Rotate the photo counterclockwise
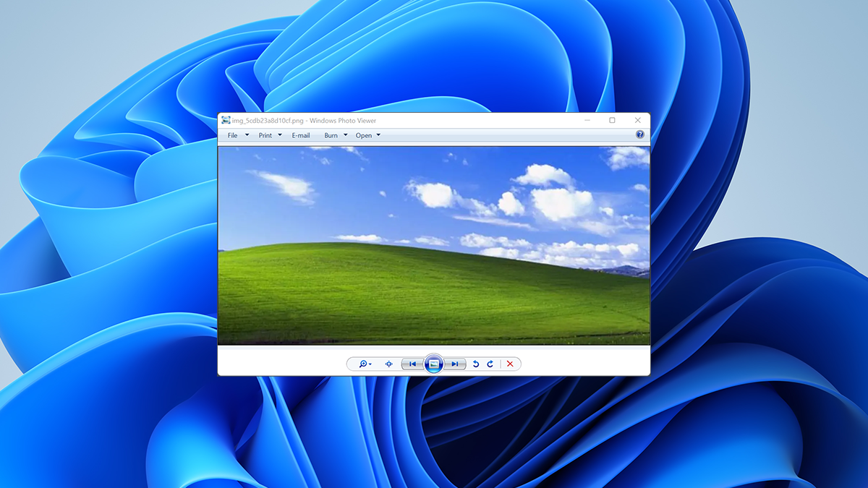Screen dimensions: 868x488 (476, 364)
